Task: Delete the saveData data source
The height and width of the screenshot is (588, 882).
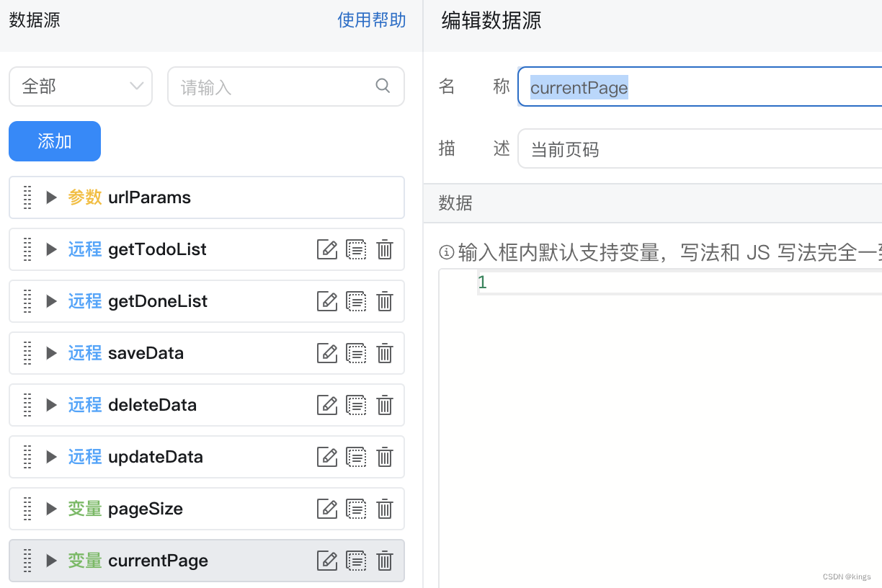Action: click(385, 353)
